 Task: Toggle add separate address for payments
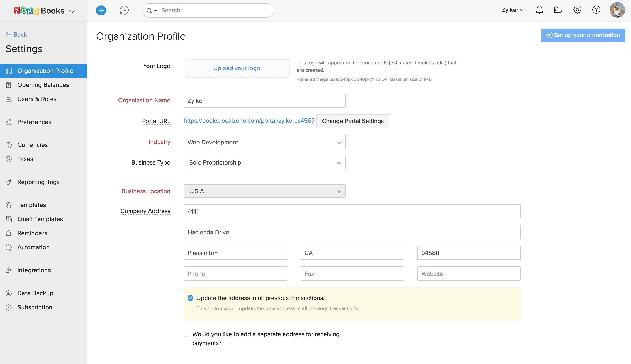click(x=186, y=334)
